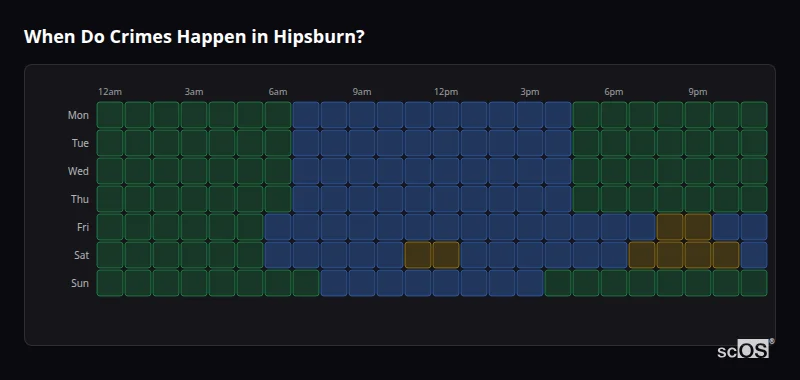This screenshot has height=380, width=800.
Task: Click the Sun row label
Action: click(x=80, y=283)
